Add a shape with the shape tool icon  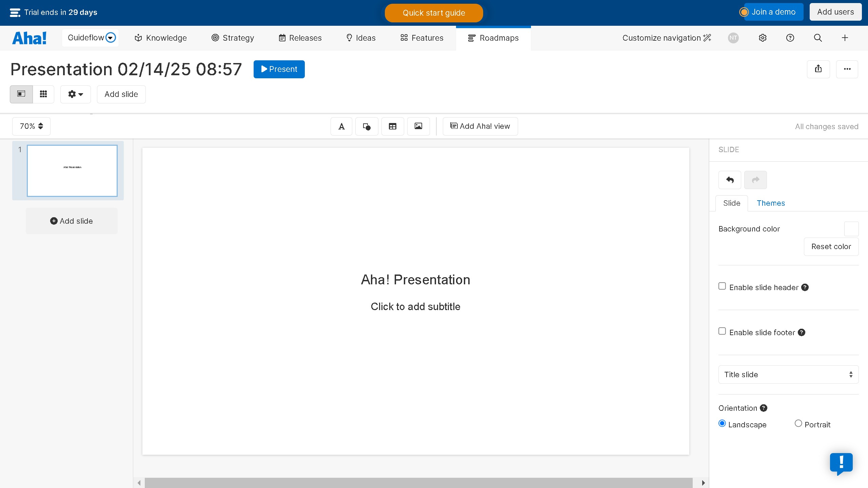tap(367, 126)
